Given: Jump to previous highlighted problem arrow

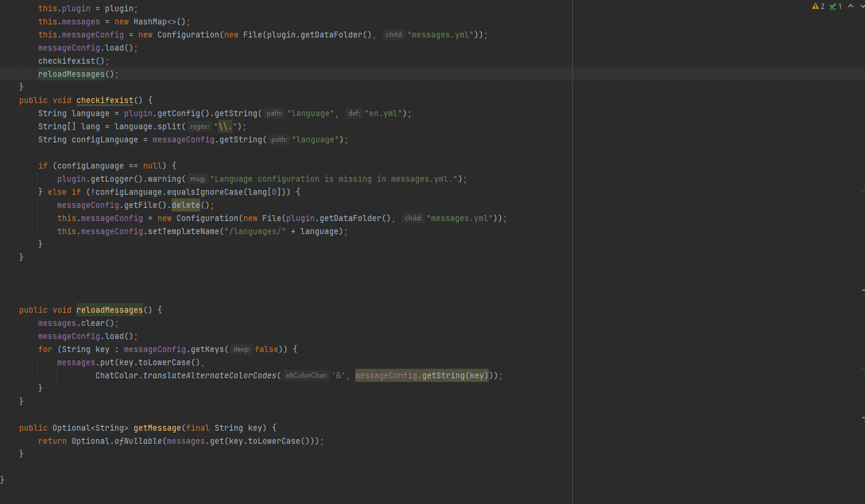Looking at the screenshot, I should click(851, 7).
